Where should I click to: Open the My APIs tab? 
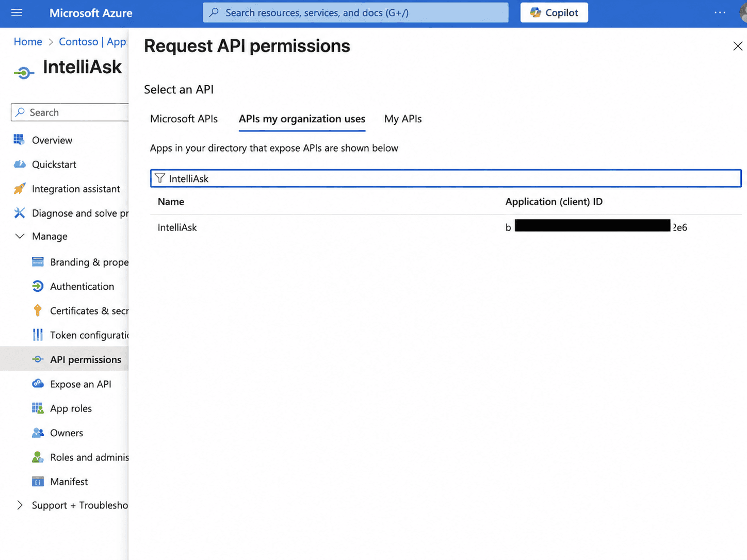coord(403,119)
